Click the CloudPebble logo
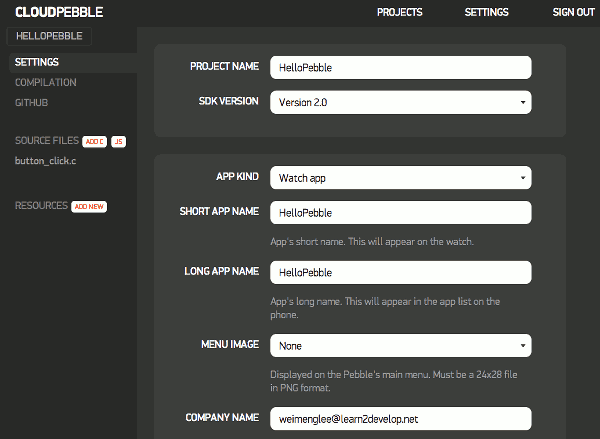Viewport: 600px width, 439px height. 59,12
